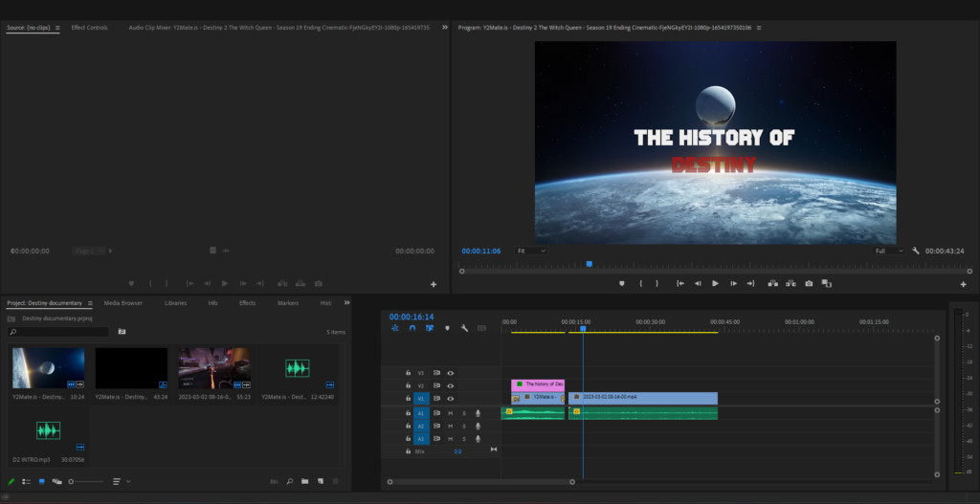Viewport: 980px width, 504px height.
Task: Switch Project panel to List view
Action: (26, 481)
